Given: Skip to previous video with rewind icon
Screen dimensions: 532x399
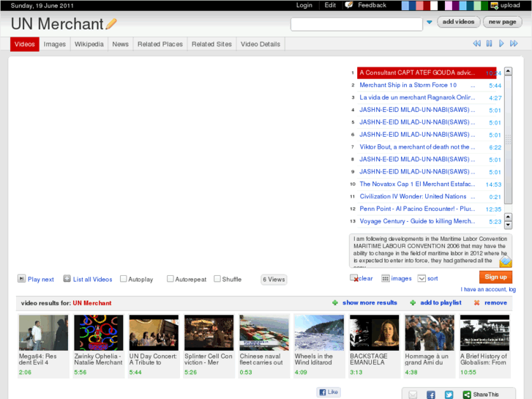Looking at the screenshot, I should tap(476, 43).
